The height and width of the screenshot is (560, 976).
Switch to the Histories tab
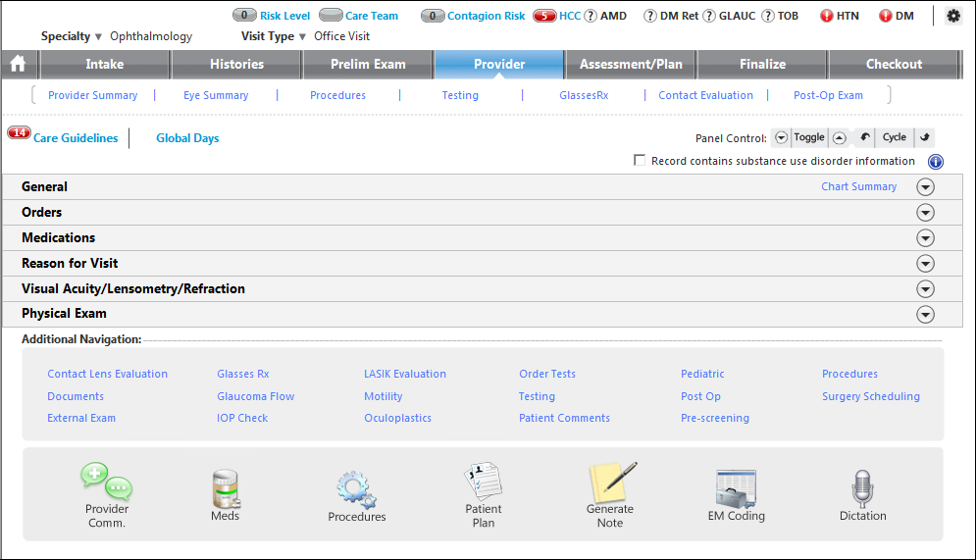(x=236, y=64)
